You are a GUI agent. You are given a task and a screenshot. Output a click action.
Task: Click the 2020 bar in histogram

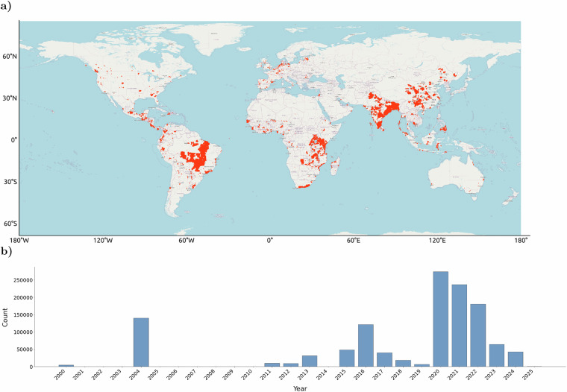440,319
